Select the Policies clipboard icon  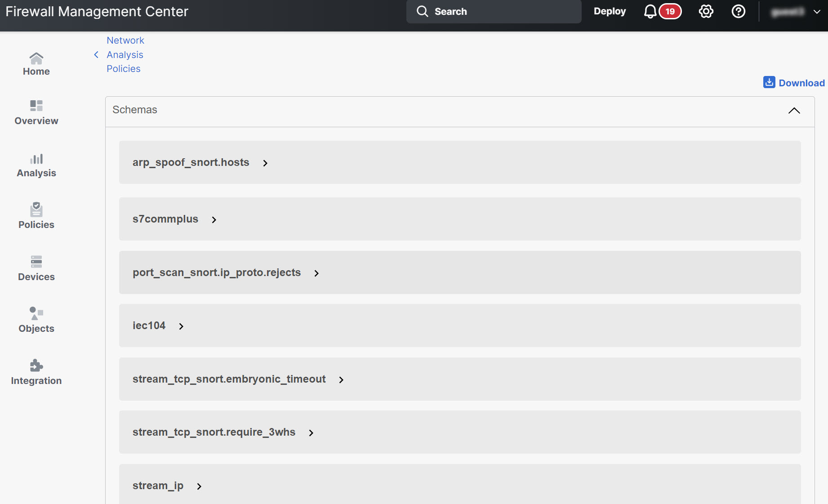(36, 210)
